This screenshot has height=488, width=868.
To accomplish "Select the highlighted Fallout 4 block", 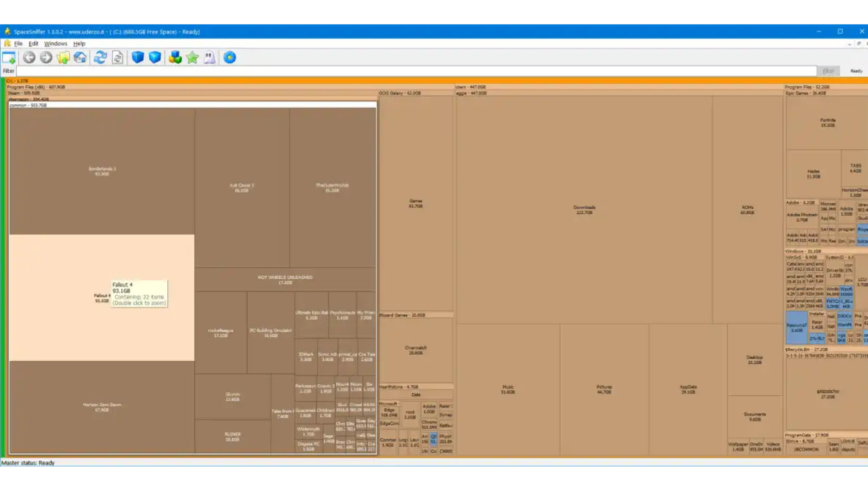I will click(x=102, y=298).
